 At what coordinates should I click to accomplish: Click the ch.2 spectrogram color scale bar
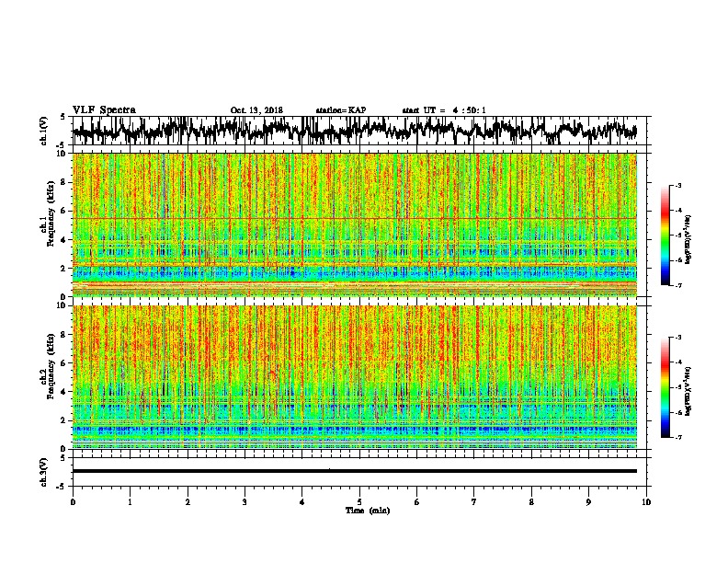pyautogui.click(x=665, y=387)
